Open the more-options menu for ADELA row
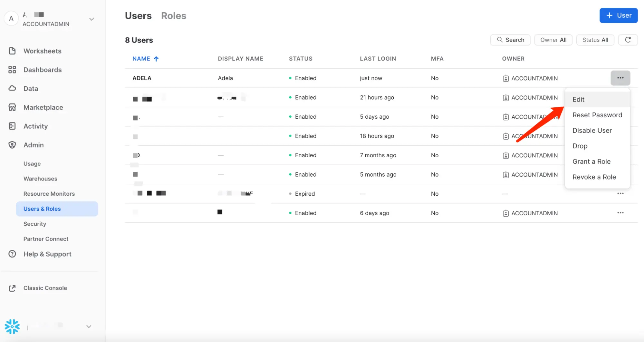This screenshot has height=342, width=644. click(x=620, y=78)
